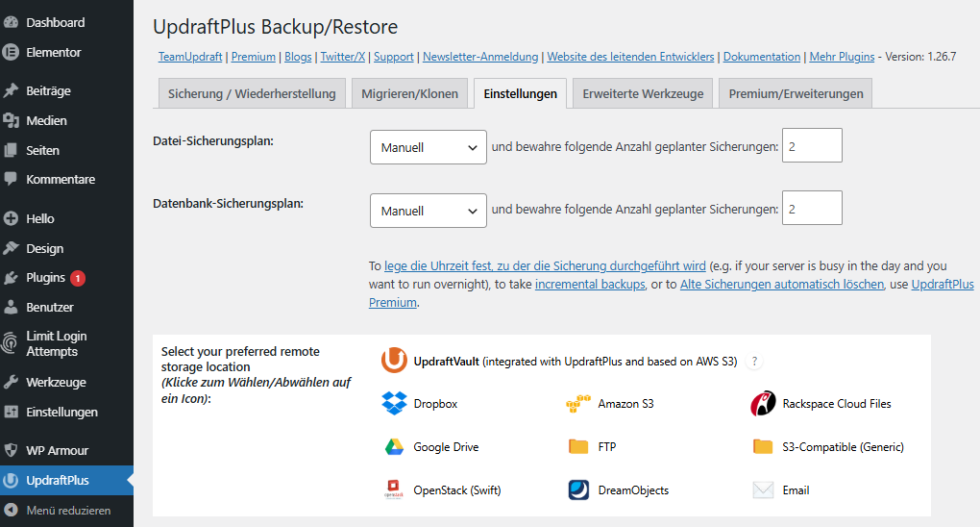Viewport: 980px width, 527px height.
Task: Switch to Sicherung / Wiederherstellung tab
Action: [252, 93]
